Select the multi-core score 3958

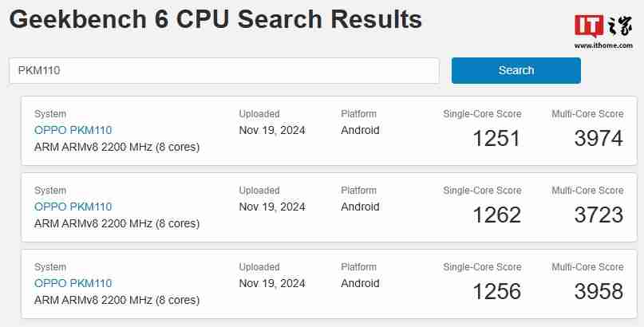[x=598, y=291]
